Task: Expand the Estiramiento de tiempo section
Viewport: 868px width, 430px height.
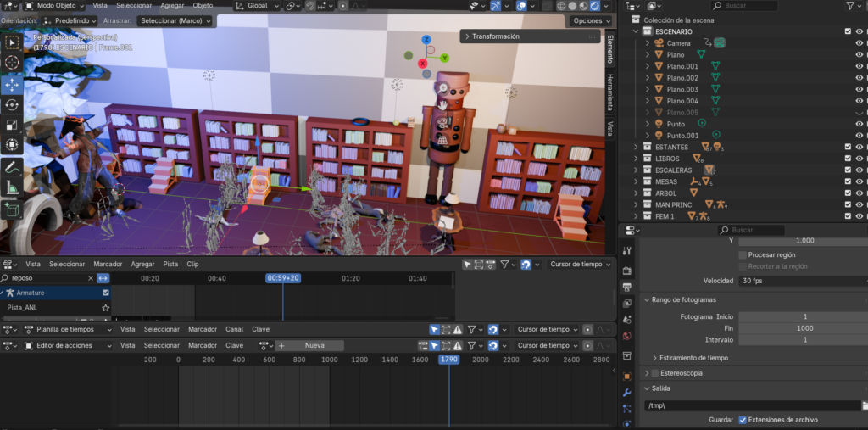Action: pyautogui.click(x=654, y=358)
